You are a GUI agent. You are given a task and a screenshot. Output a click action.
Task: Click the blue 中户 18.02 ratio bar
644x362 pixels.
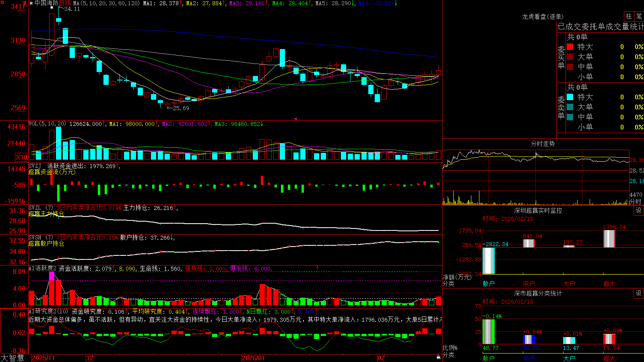point(529,339)
